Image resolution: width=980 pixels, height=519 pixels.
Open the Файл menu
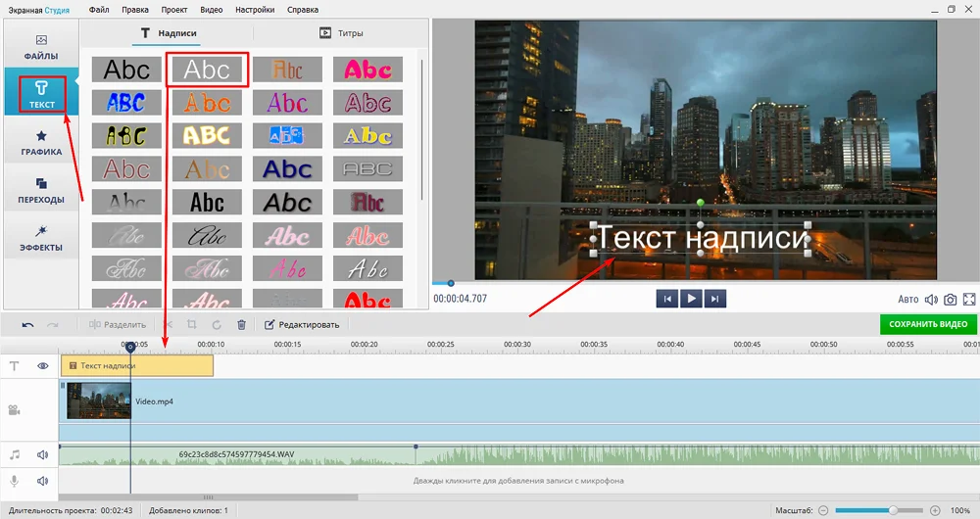(99, 10)
